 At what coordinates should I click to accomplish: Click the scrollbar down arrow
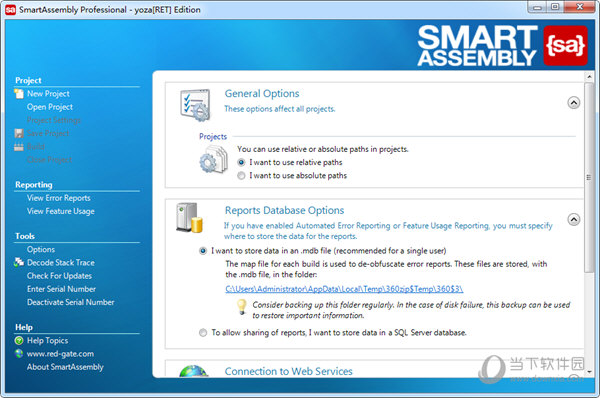[x=589, y=372]
